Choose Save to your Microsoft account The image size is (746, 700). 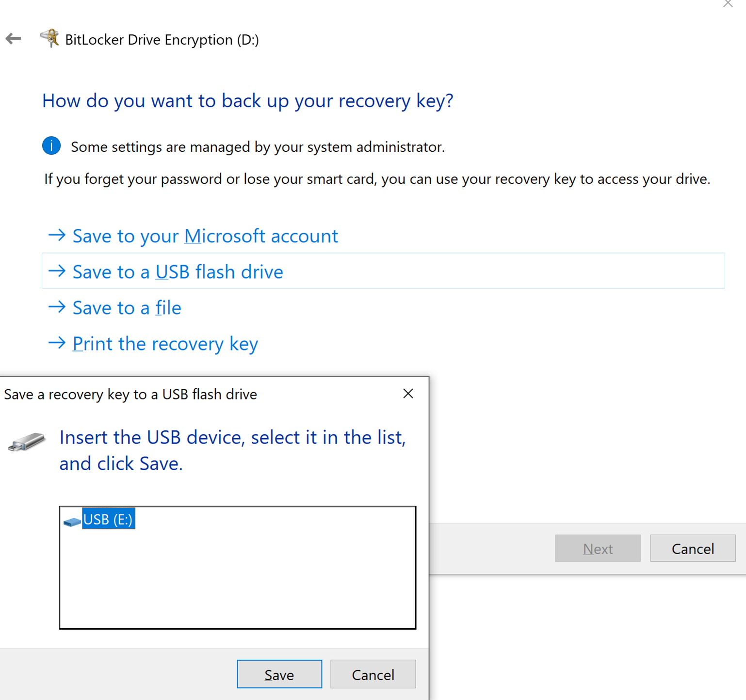coord(205,236)
